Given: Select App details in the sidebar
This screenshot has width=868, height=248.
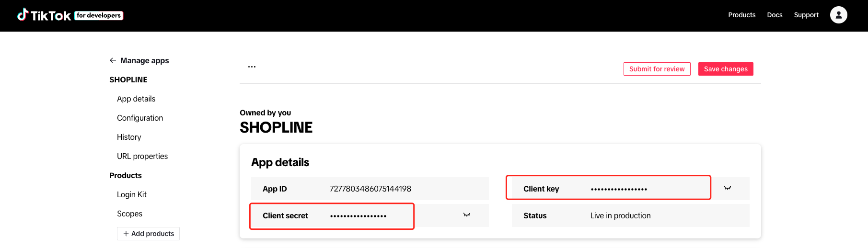Looking at the screenshot, I should [136, 99].
